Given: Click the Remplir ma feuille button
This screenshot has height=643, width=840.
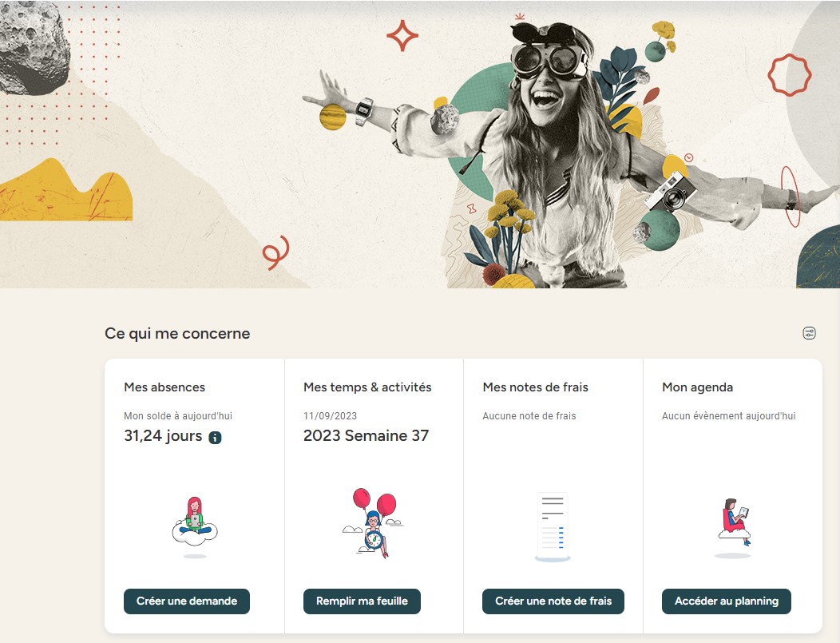Looking at the screenshot, I should click(x=362, y=601).
